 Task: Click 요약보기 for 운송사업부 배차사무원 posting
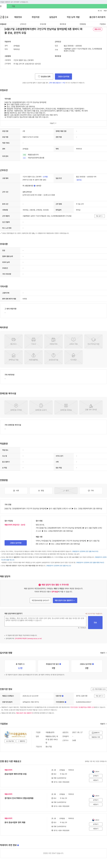(x=96, y=776)
